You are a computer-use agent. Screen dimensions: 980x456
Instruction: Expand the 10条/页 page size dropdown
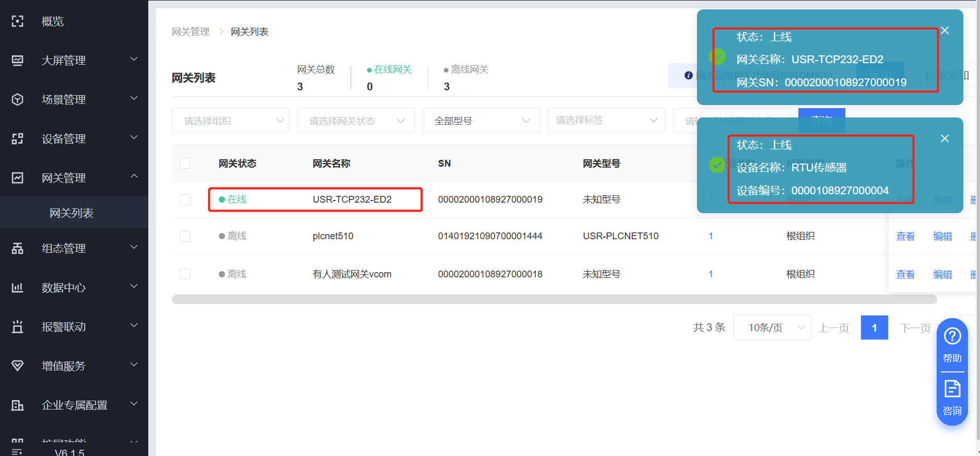click(x=772, y=328)
